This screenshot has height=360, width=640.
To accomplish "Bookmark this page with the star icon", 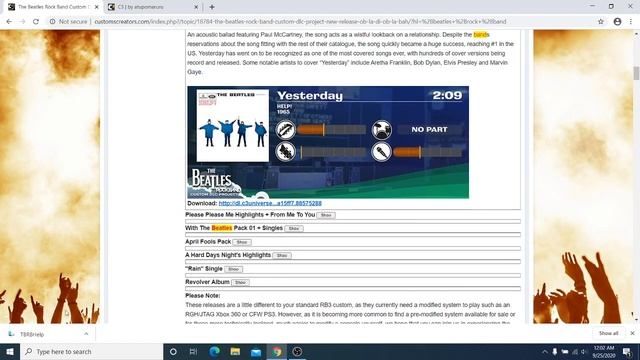I will coord(601,22).
